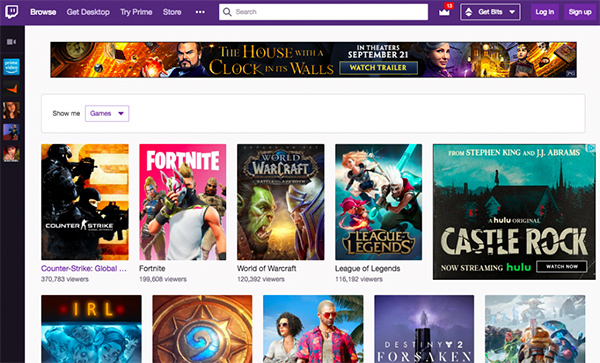This screenshot has width=600, height=363.
Task: Open the blue character sidebar channel avatar
Action: (11, 132)
